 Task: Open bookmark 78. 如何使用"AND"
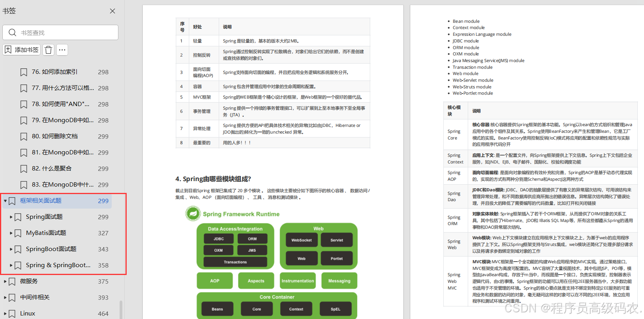[61, 104]
